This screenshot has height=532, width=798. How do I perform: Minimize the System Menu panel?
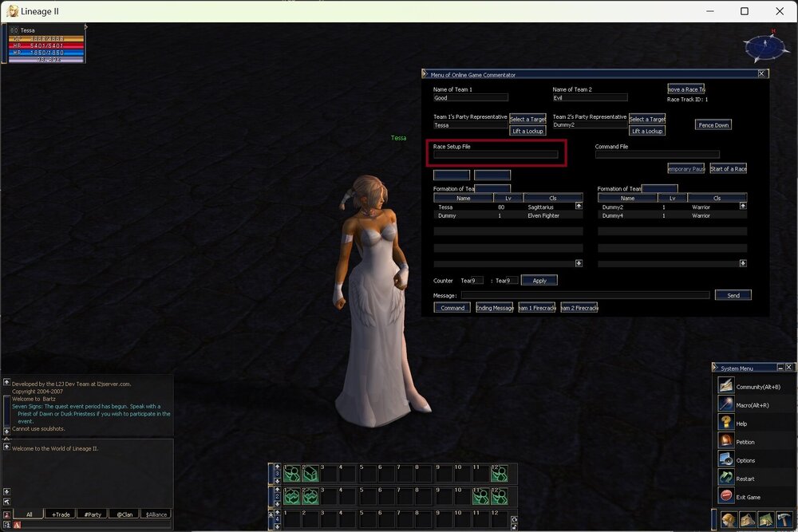(x=780, y=368)
